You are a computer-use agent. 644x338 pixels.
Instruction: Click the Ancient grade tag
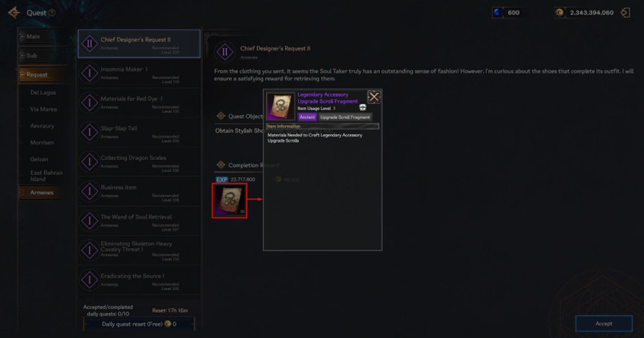pos(307,117)
